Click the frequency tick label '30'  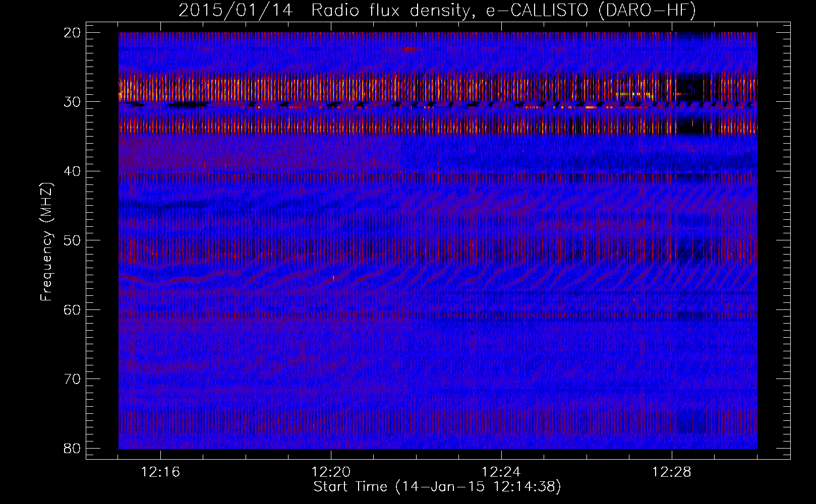click(73, 102)
